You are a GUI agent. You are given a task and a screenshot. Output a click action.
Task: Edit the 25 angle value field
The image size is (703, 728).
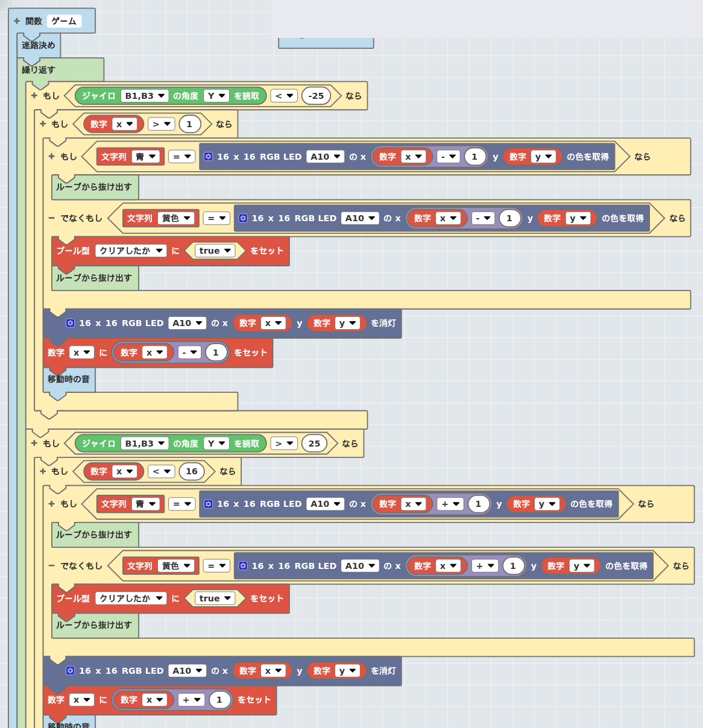click(315, 444)
